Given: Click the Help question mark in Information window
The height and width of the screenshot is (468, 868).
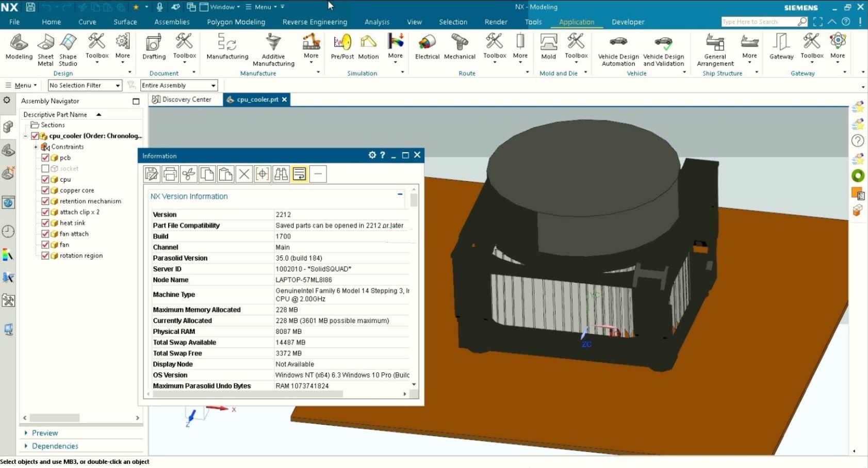Looking at the screenshot, I should pos(383,155).
